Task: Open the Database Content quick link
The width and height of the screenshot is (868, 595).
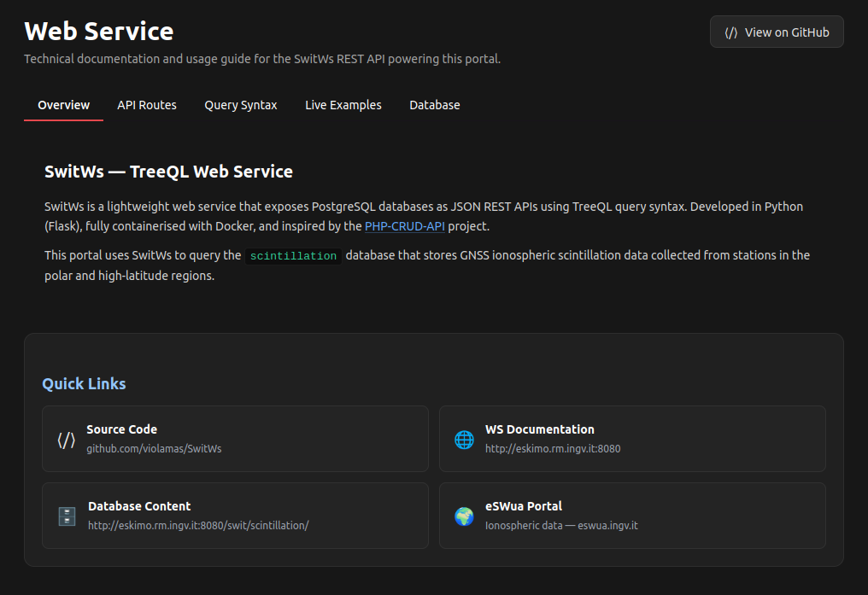Action: 235,516
